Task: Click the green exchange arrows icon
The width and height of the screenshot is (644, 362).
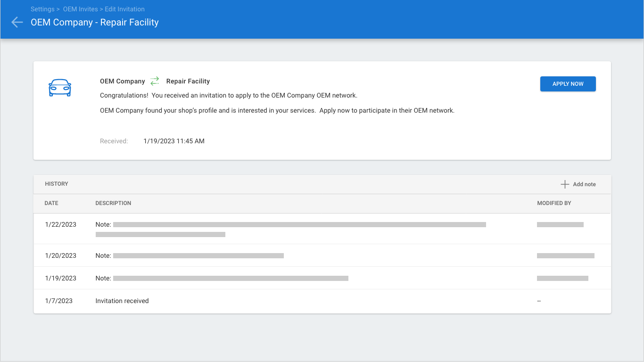Action: click(x=155, y=81)
